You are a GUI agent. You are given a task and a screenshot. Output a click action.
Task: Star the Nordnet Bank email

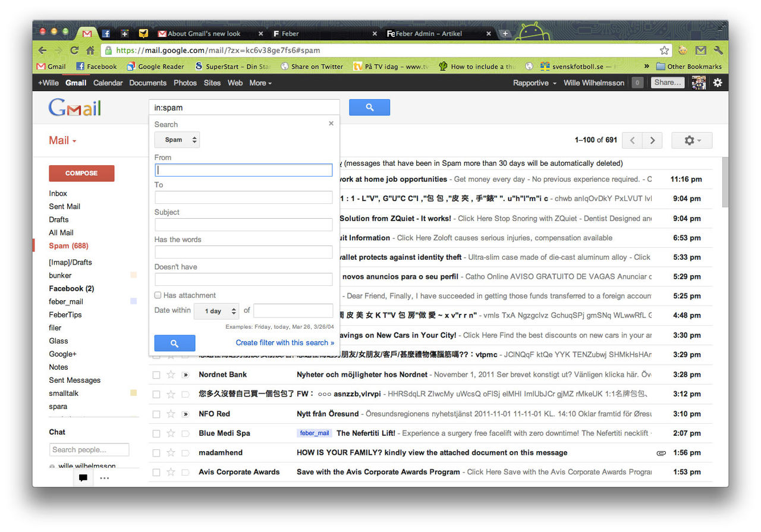coord(170,374)
